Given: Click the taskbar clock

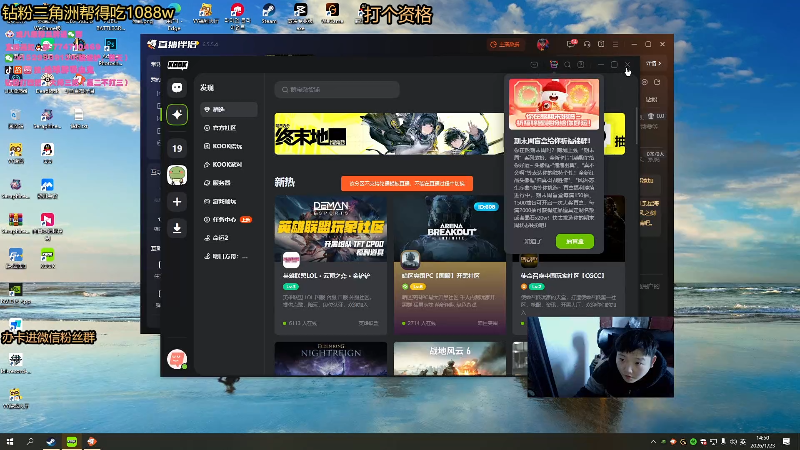Looking at the screenshot, I should click(763, 442).
